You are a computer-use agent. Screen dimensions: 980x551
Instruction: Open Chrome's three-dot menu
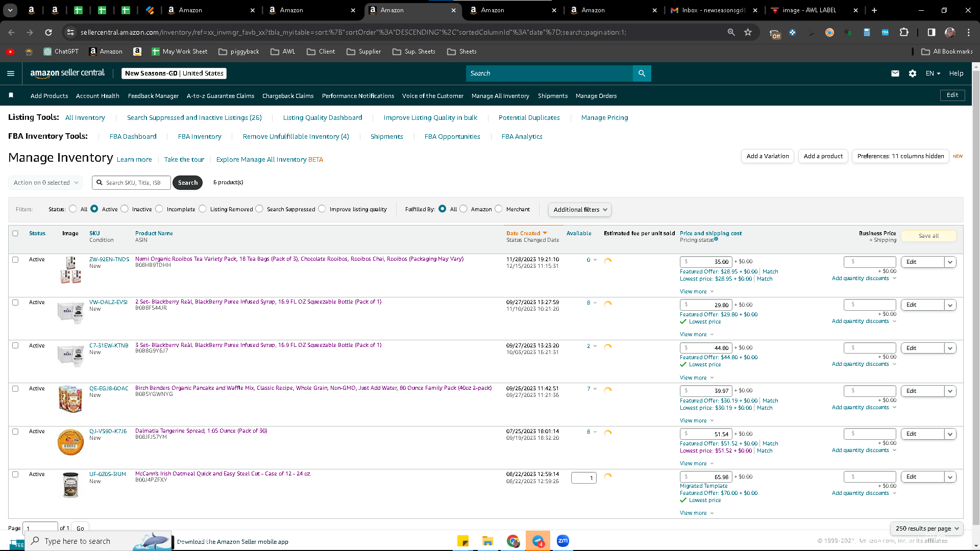click(x=969, y=32)
